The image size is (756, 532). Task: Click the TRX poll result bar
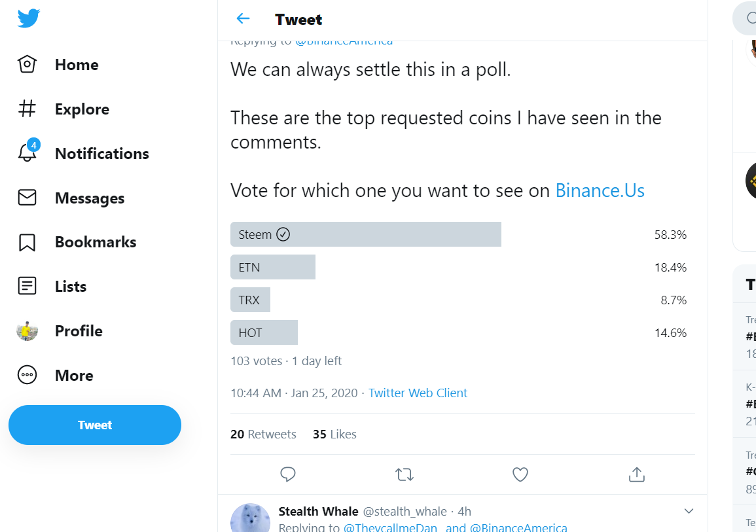[250, 300]
